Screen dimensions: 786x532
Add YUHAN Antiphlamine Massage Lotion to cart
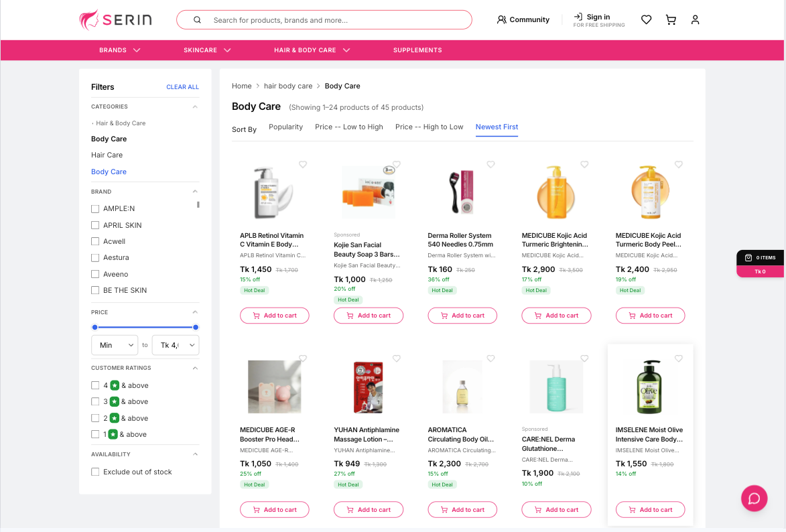369,509
